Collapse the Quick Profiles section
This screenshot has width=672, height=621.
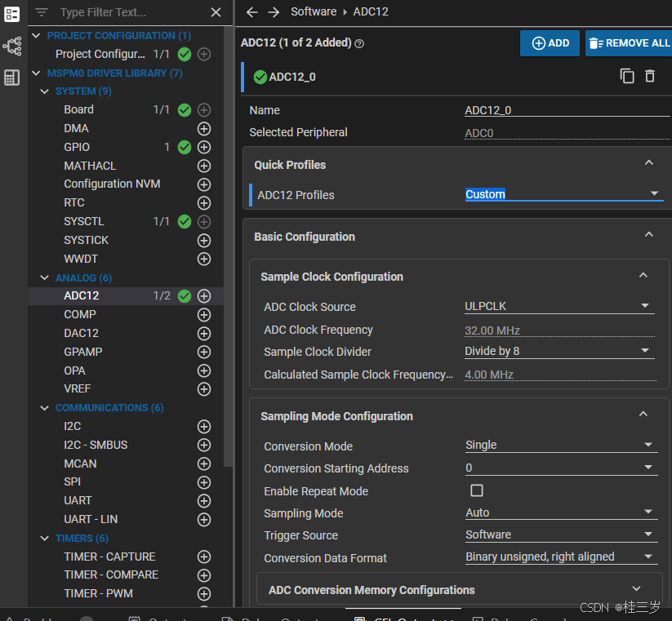[x=649, y=163]
